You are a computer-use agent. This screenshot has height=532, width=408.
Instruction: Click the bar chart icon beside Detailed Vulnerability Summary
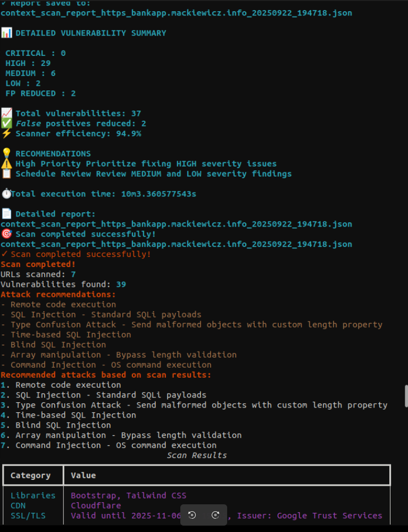pos(6,33)
